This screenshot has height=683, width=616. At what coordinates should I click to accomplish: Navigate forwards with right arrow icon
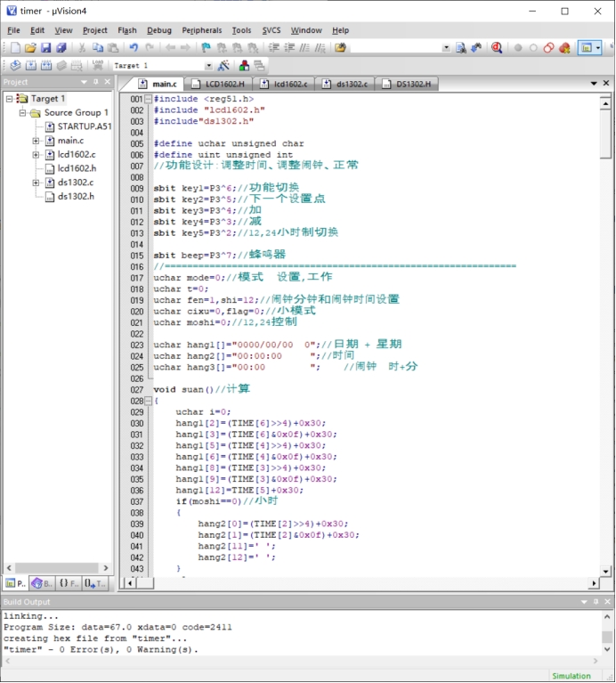click(x=185, y=47)
